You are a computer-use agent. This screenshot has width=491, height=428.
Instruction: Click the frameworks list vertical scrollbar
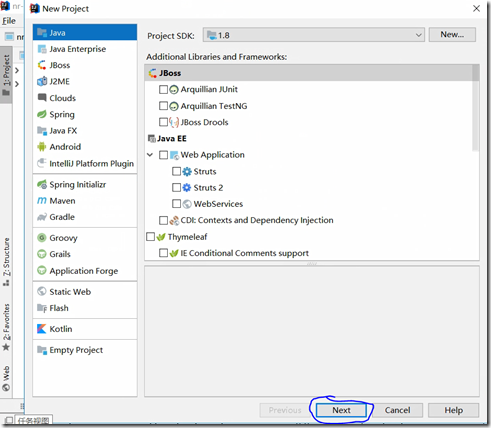[x=476, y=107]
